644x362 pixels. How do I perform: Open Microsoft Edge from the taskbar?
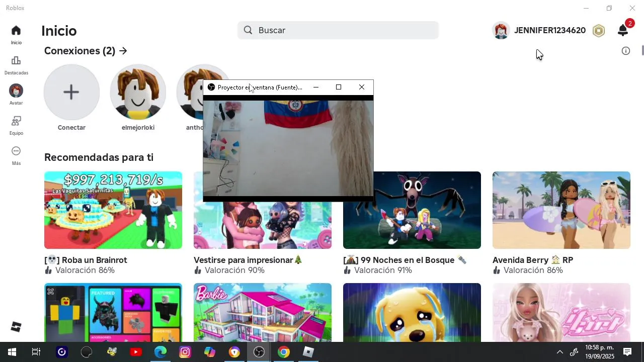[x=160, y=352]
